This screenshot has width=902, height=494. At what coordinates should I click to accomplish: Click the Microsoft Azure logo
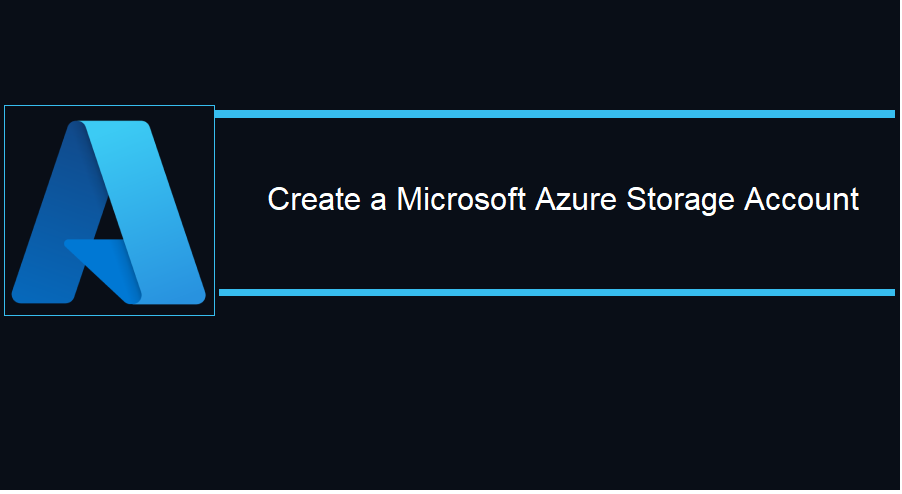[x=109, y=212]
